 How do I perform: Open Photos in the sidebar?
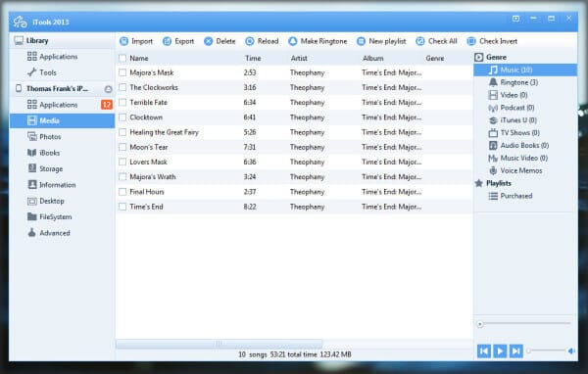[44, 136]
